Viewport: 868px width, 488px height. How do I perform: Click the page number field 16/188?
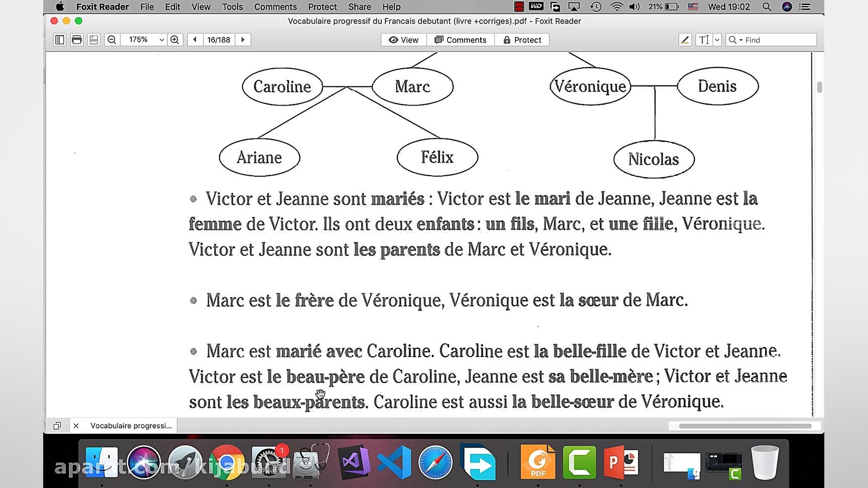[219, 40]
